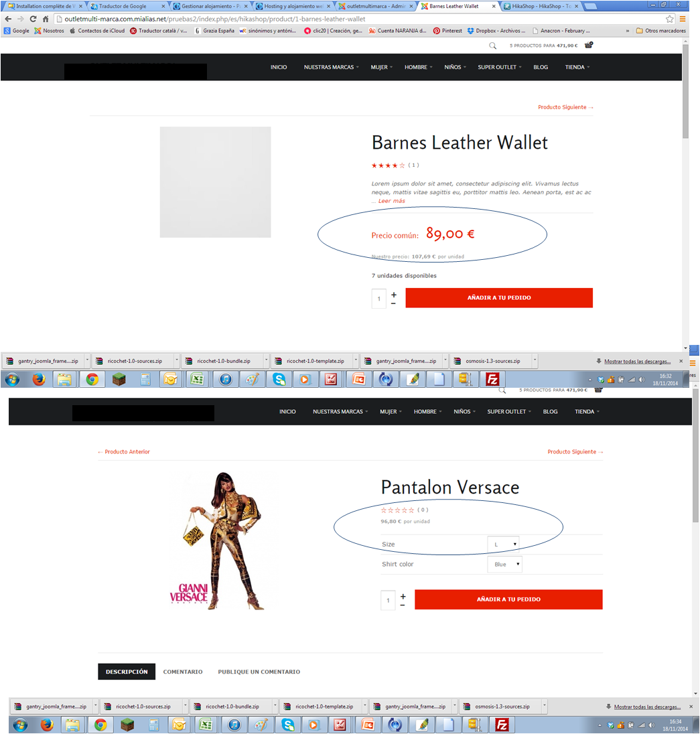
Task: Open Paint palette icon in upper taskbar
Action: coord(253,379)
